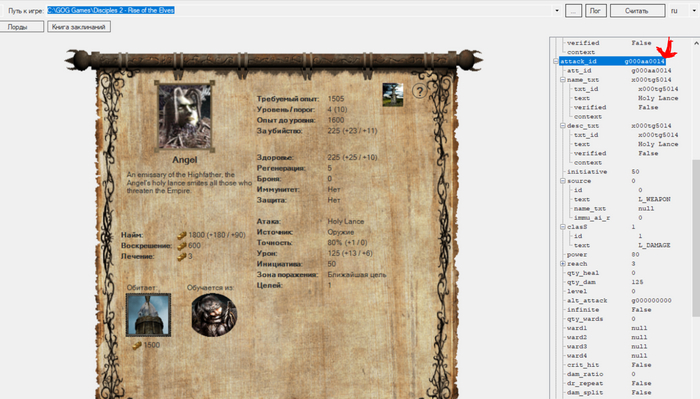700x399 pixels.
Task: Expand the reach tree node
Action: click(563, 264)
